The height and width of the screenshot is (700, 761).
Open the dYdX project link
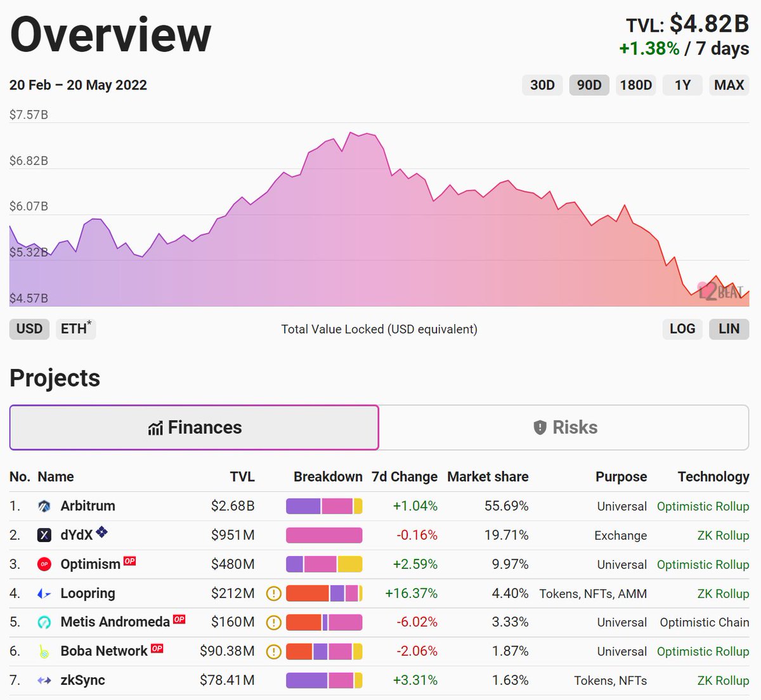click(77, 535)
